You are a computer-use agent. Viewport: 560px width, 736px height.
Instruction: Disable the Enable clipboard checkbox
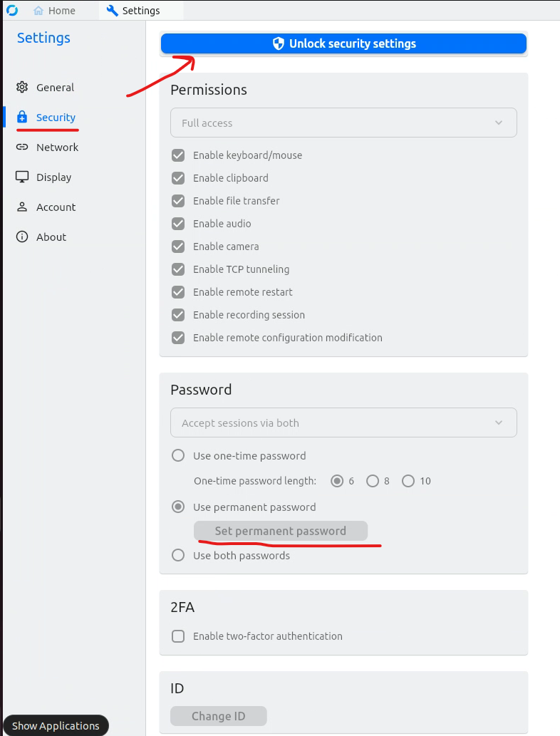(178, 177)
